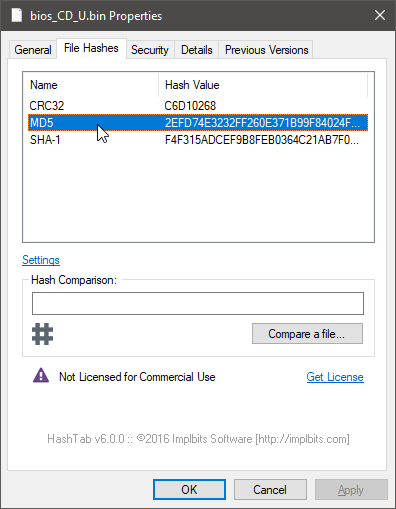Close the bios_CD_U.bin Properties window
The height and width of the screenshot is (509, 396).
click(x=380, y=15)
